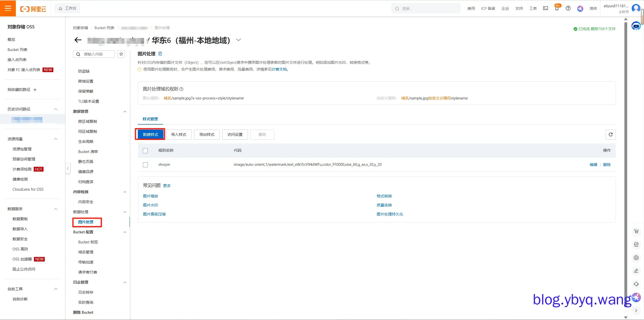Open the shopping cart icon on right sidebar

pyautogui.click(x=636, y=231)
